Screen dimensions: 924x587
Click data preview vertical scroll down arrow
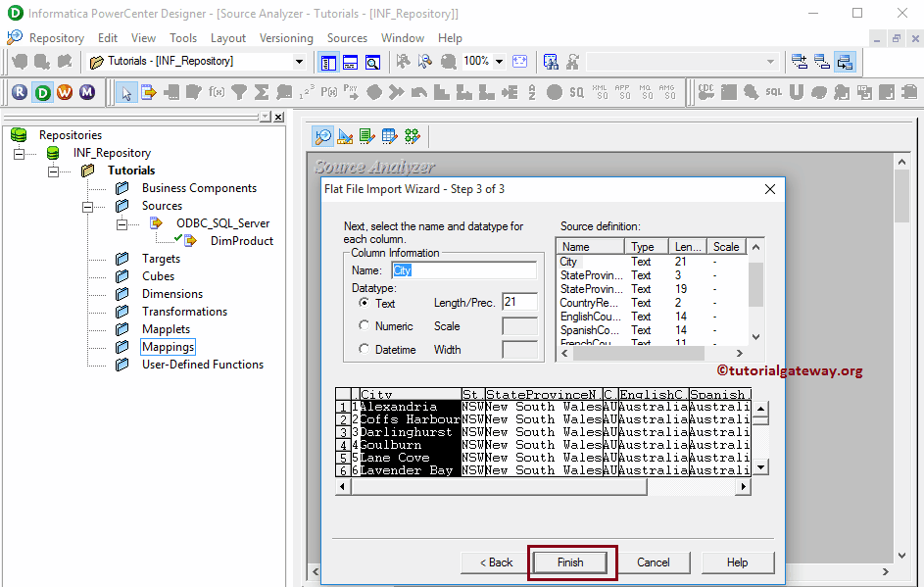[x=760, y=467]
